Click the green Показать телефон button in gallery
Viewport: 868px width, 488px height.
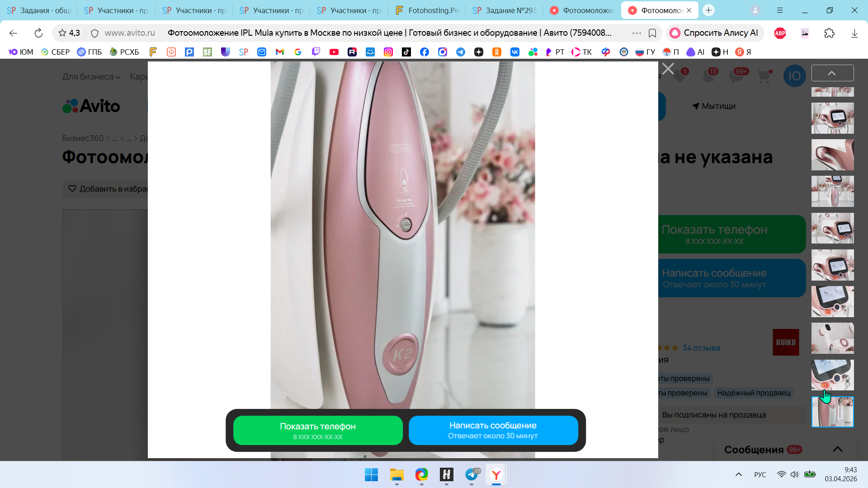point(317,430)
